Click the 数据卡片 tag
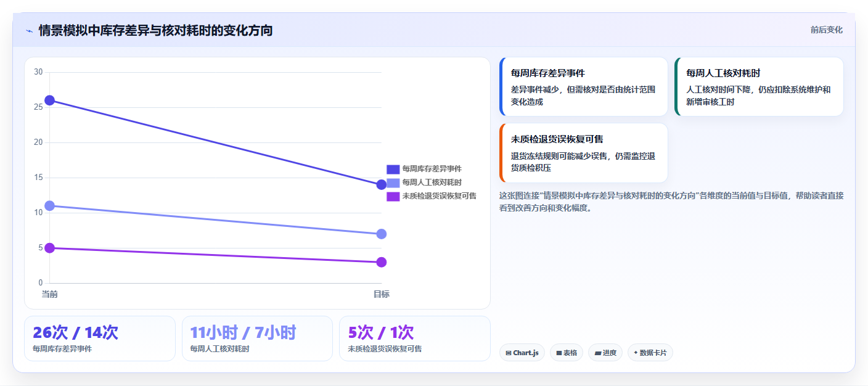The image size is (868, 386). tap(650, 353)
